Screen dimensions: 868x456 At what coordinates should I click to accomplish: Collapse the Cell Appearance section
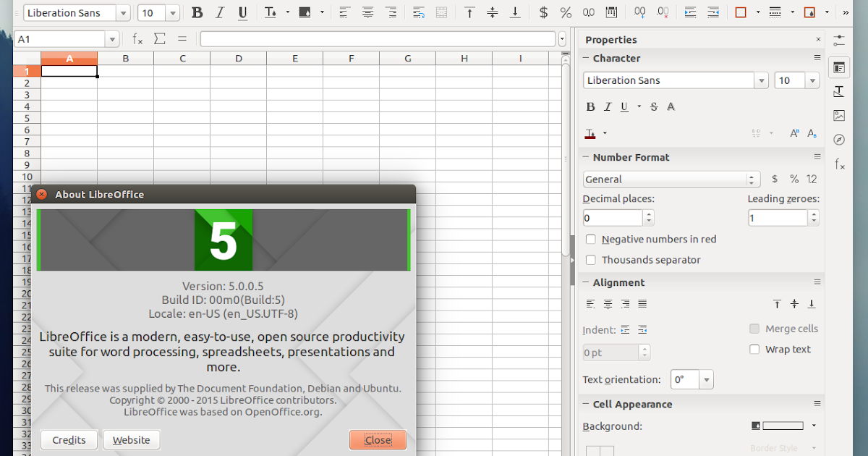point(587,405)
